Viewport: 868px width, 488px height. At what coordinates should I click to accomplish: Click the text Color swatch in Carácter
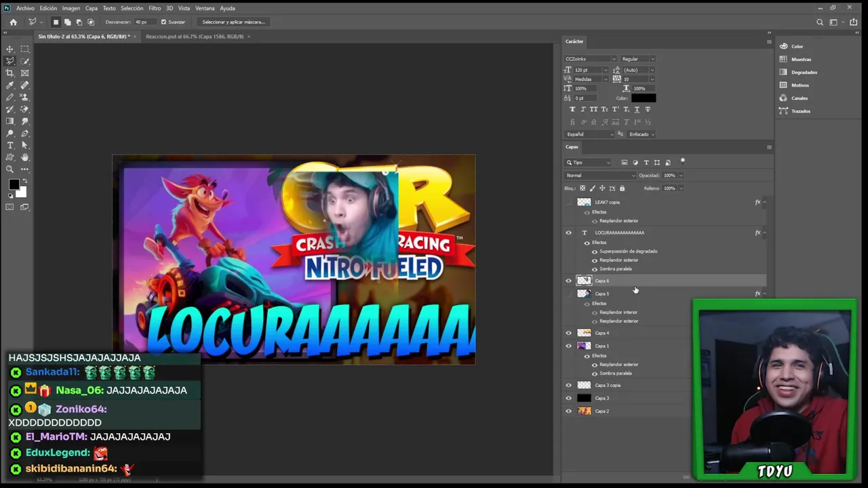644,98
